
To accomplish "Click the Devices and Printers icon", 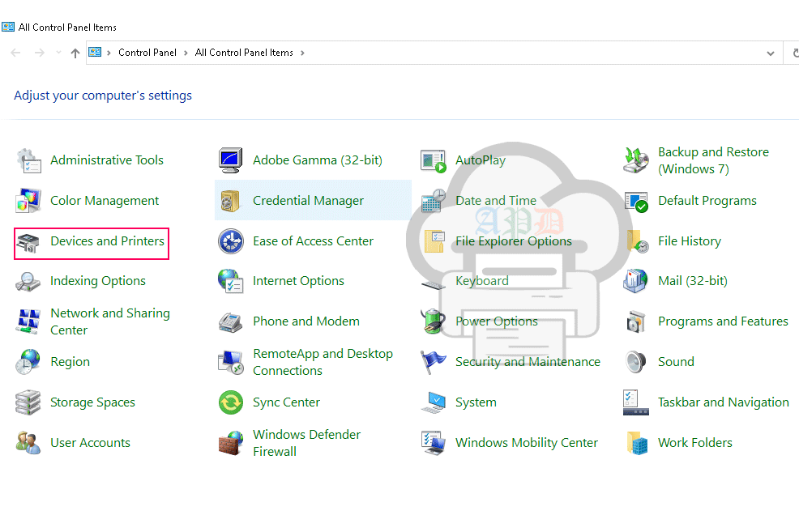I will [28, 242].
